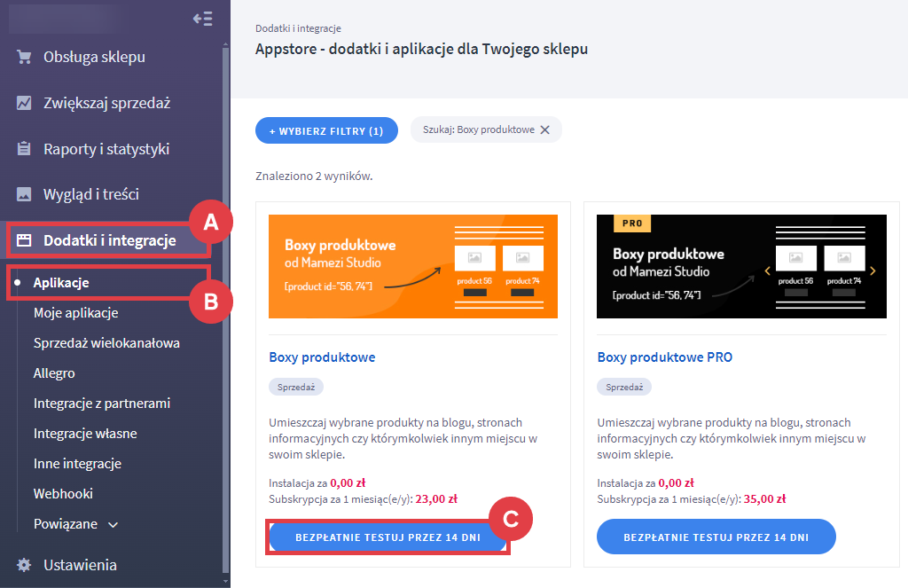Open the Boxy produktowe PRO app link
The image size is (908, 588).
coord(663,357)
